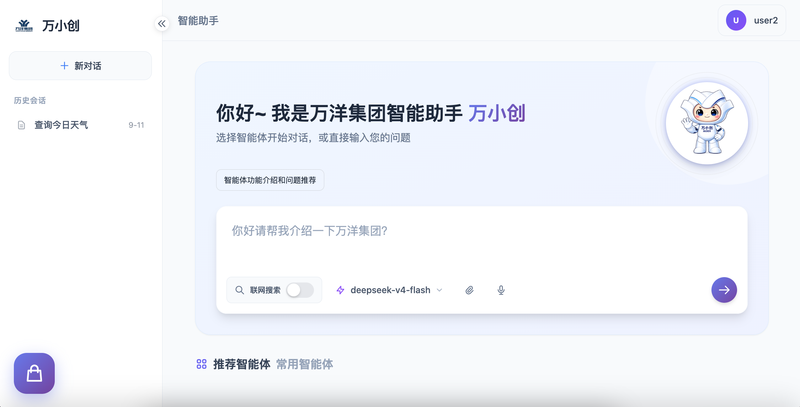The height and width of the screenshot is (407, 800).
Task: Click the robot mascot avatar
Action: [x=707, y=123]
